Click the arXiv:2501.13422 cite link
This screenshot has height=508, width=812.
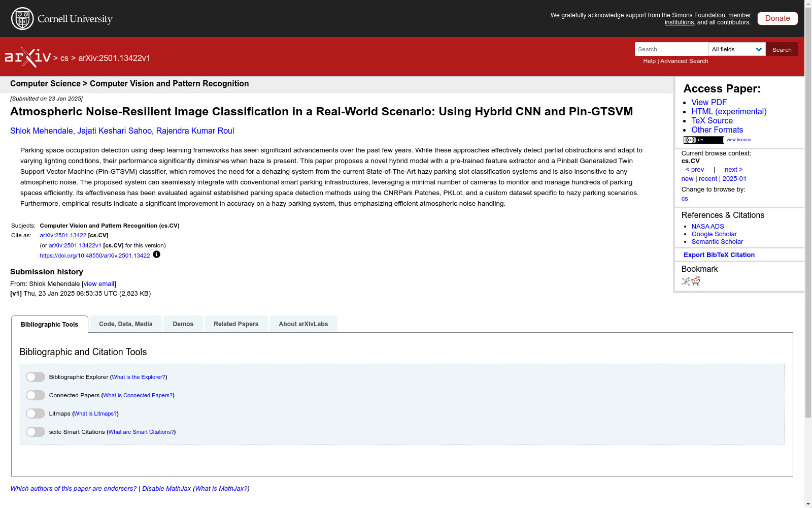click(63, 235)
